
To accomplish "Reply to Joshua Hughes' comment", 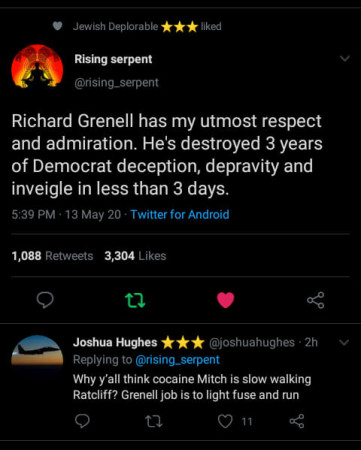I will pos(82,421).
